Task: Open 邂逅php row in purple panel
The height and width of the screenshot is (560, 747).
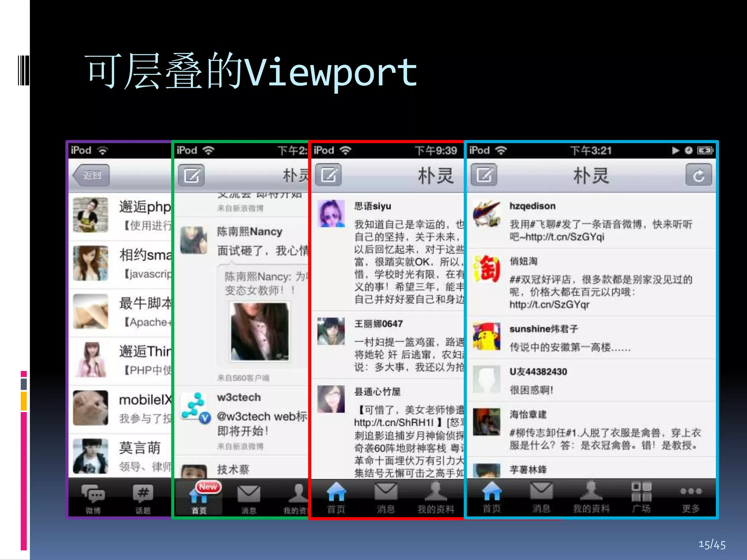Action: pyautogui.click(x=120, y=216)
